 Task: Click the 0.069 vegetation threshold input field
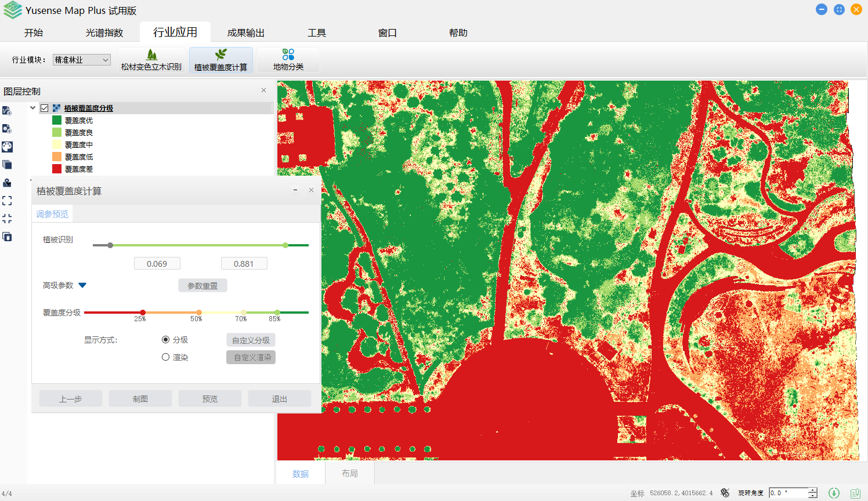[157, 264]
